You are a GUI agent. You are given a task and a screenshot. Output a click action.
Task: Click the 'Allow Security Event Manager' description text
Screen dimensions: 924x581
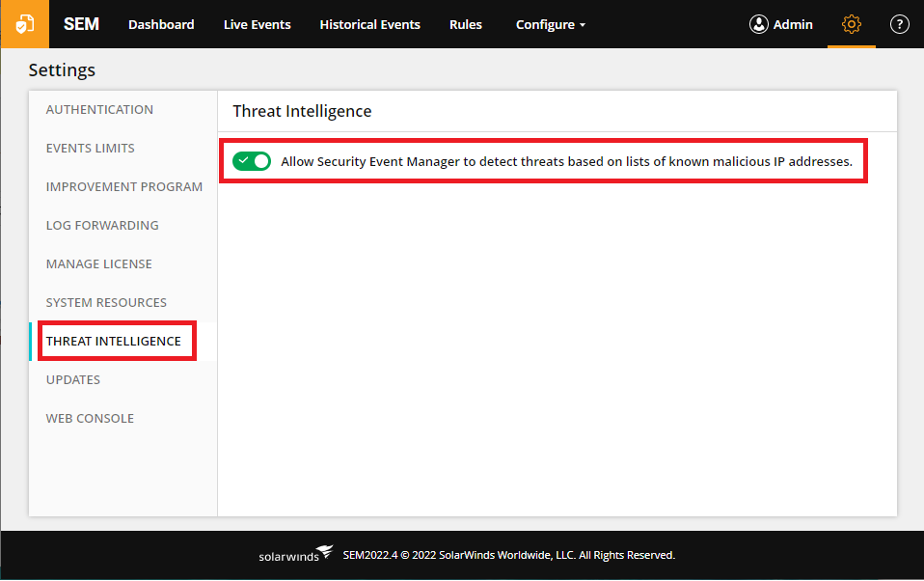[x=566, y=161]
